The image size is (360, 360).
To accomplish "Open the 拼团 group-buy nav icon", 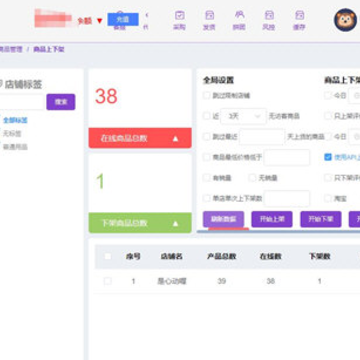I will click(x=239, y=20).
